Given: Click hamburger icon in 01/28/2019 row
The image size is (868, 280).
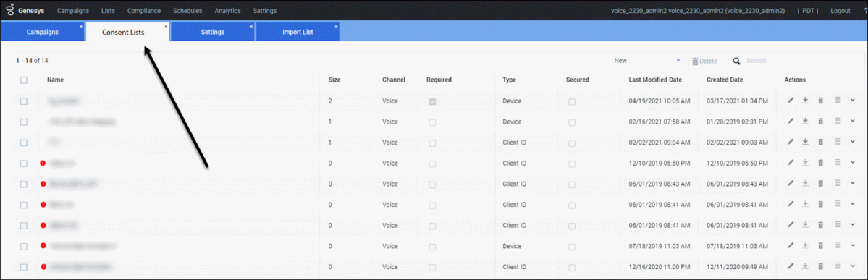Looking at the screenshot, I should tap(838, 121).
